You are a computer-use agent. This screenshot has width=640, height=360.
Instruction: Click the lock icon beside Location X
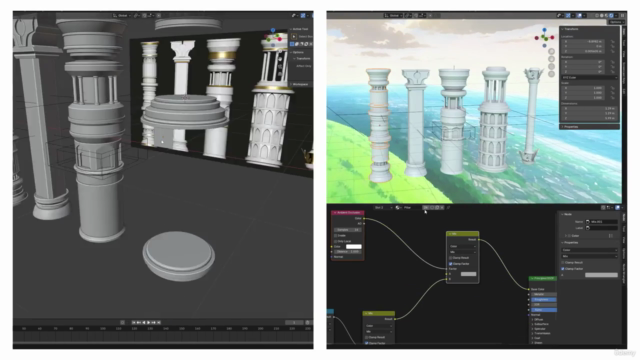(613, 42)
